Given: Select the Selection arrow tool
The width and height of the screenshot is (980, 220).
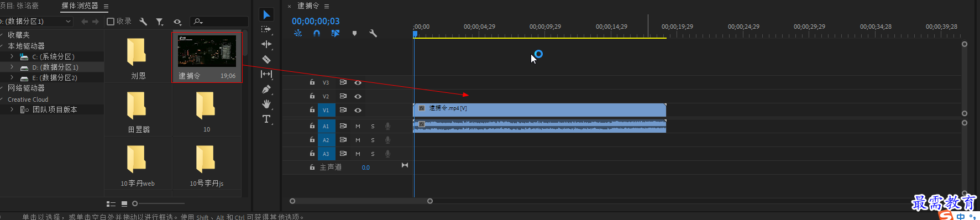Looking at the screenshot, I should 266,14.
